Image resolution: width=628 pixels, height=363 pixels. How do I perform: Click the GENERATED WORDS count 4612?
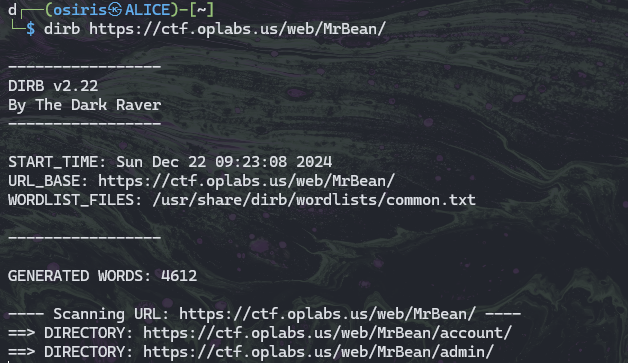(x=179, y=276)
